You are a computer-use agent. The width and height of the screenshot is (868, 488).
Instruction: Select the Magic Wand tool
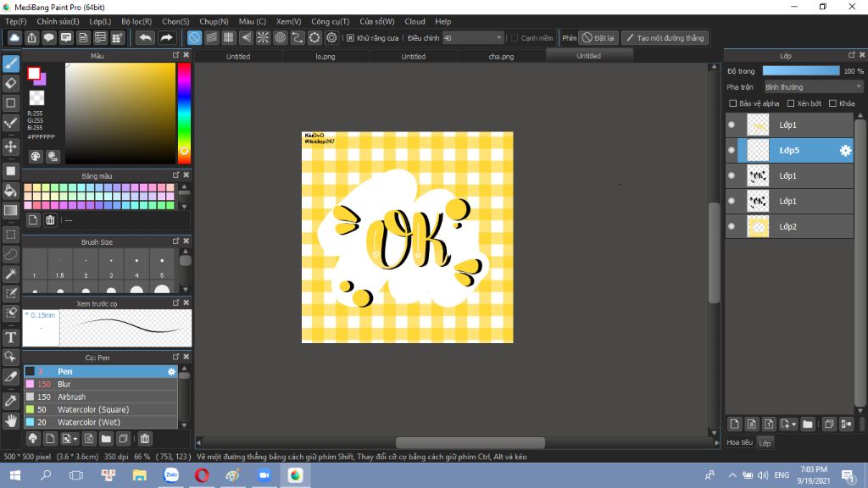click(x=10, y=274)
